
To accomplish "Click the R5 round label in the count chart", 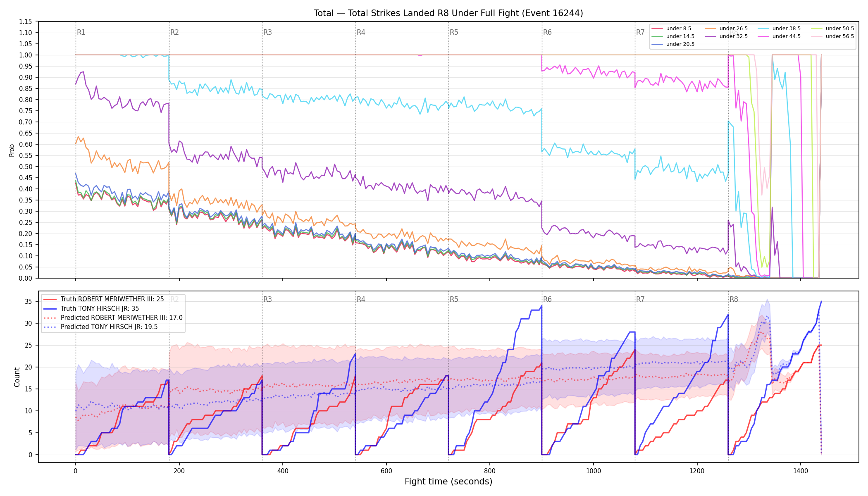I will coord(454,299).
